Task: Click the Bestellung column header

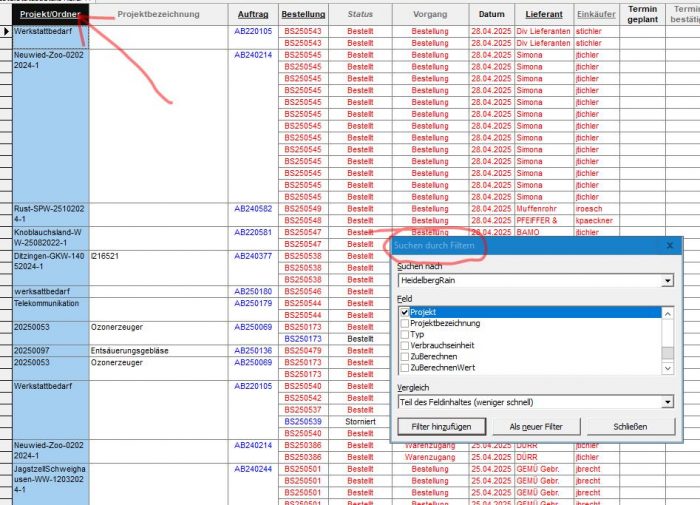Action: tap(303, 15)
